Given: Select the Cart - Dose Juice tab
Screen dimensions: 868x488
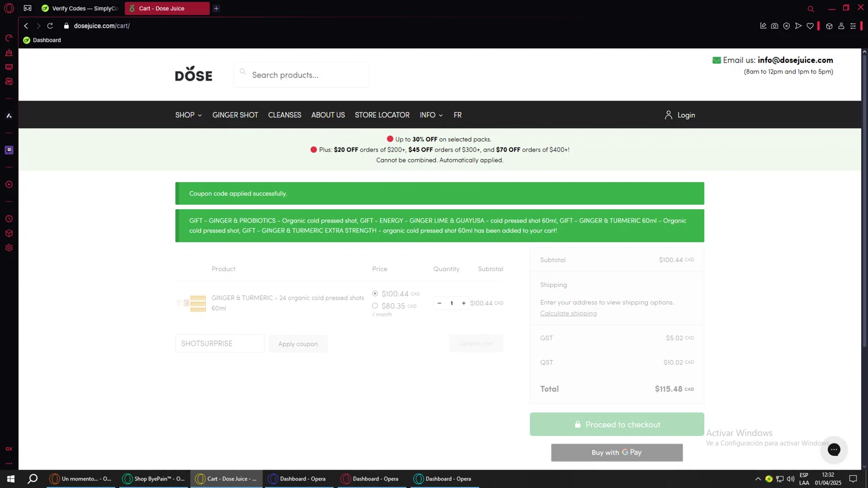Looking at the screenshot, I should [167, 9].
